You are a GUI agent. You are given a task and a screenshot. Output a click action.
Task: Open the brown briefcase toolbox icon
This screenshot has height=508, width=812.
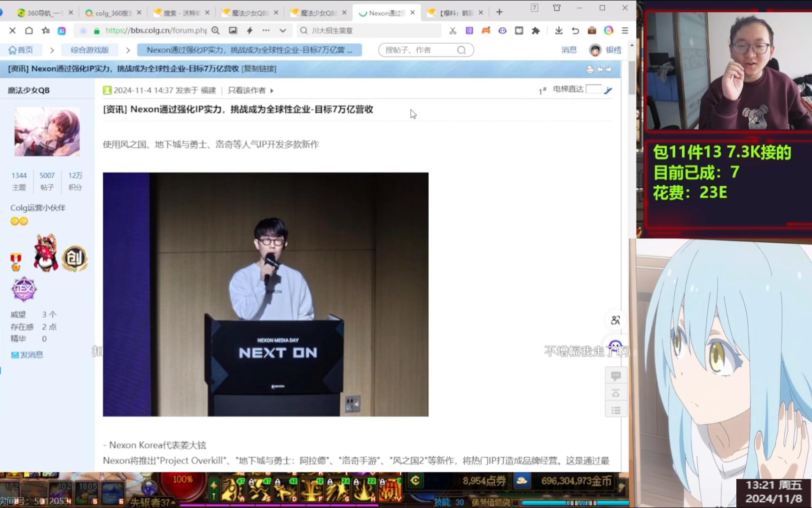[592, 31]
